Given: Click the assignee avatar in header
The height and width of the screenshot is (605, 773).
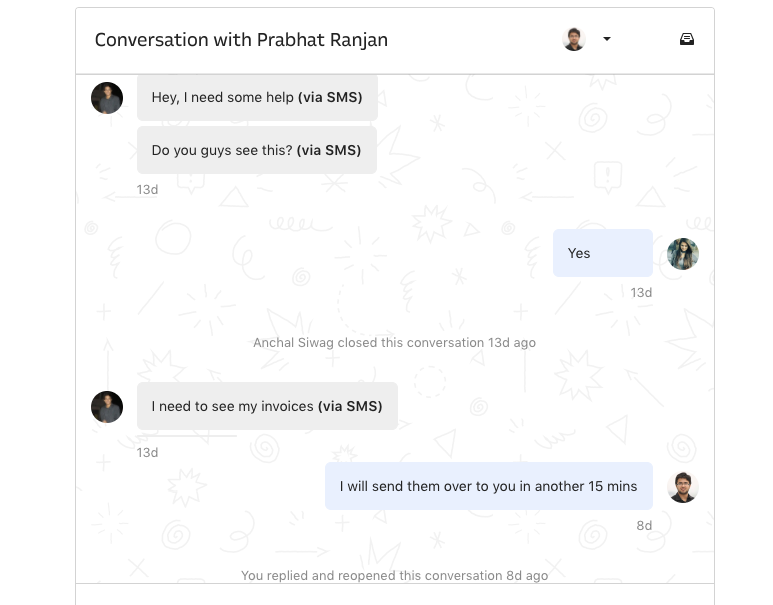Looking at the screenshot, I should [574, 40].
